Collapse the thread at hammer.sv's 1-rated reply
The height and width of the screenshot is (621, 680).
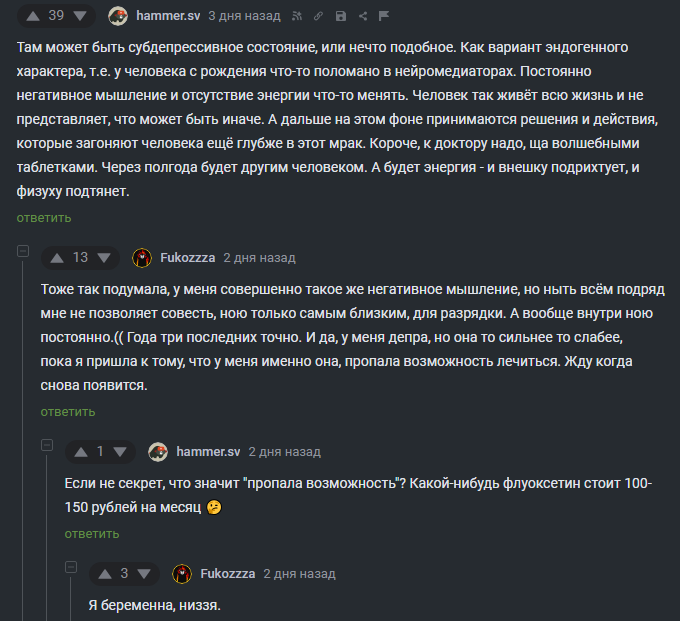pyautogui.click(x=46, y=446)
